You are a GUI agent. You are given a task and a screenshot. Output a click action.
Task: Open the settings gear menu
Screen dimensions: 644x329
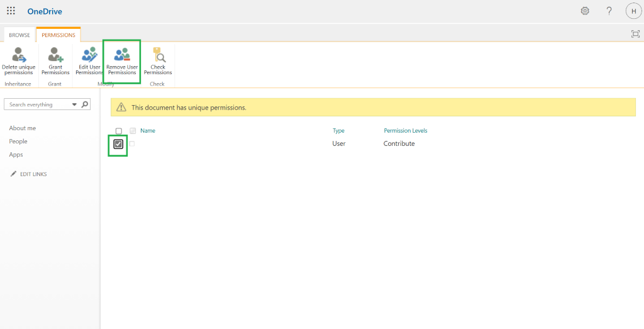(x=585, y=11)
